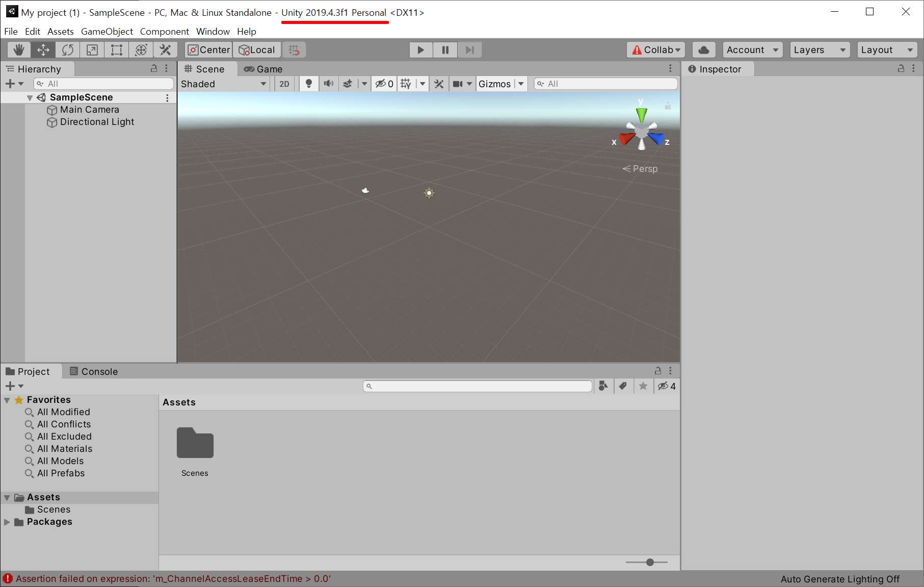Image resolution: width=924 pixels, height=587 pixels.
Task: Toggle hidden objects visibility in scene
Action: [x=384, y=84]
